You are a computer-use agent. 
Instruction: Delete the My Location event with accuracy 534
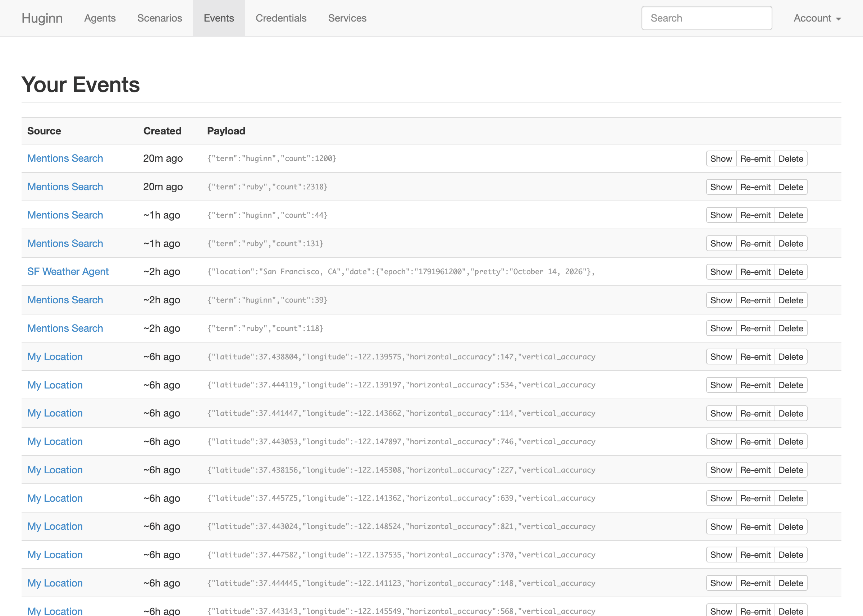pos(791,385)
